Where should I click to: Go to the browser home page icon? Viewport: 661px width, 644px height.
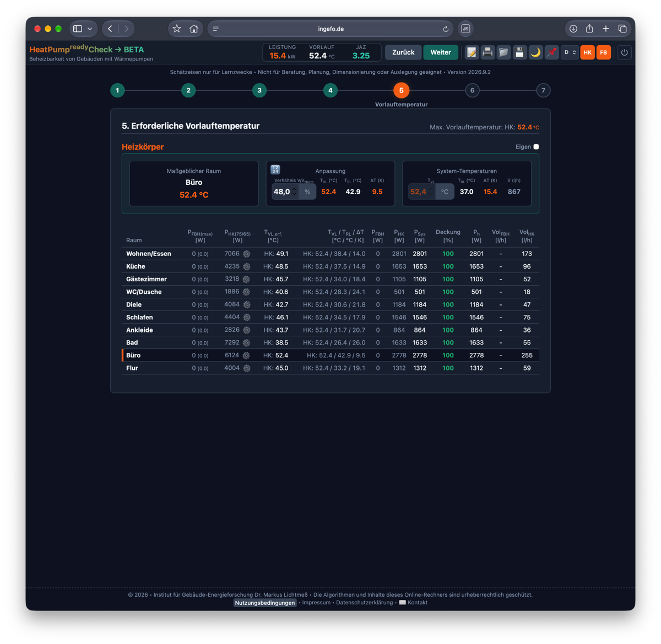[194, 29]
